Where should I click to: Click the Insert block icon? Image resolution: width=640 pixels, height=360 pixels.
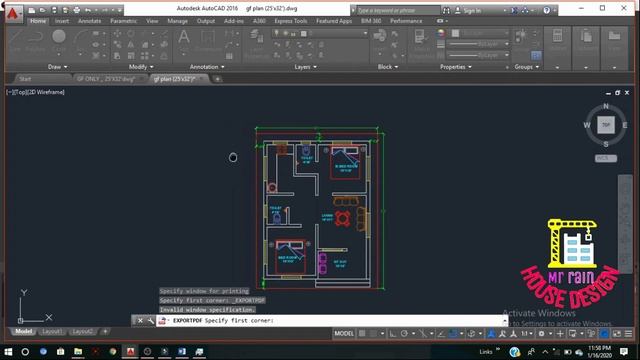coord(379,36)
